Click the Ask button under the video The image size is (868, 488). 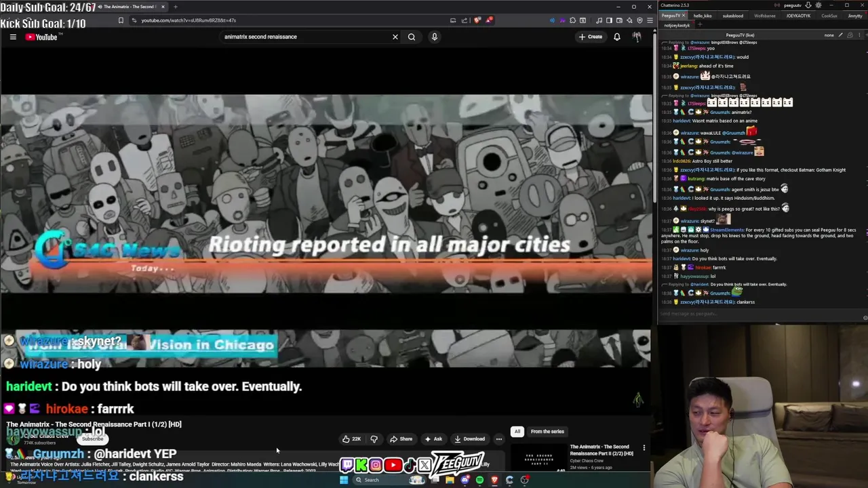(x=433, y=439)
